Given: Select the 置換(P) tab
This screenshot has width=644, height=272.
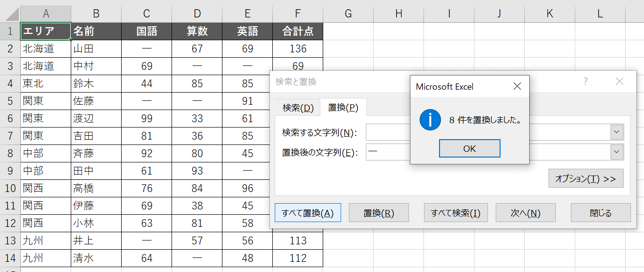Looking at the screenshot, I should (343, 108).
